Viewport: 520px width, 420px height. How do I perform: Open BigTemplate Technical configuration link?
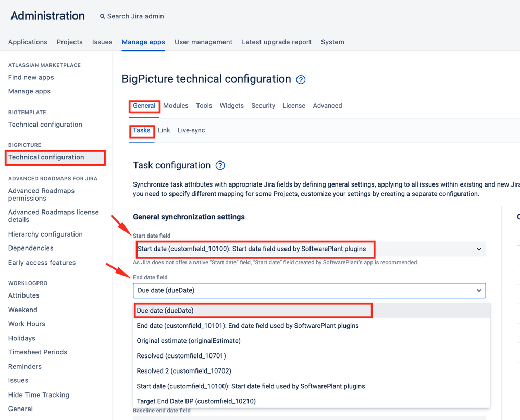(45, 125)
